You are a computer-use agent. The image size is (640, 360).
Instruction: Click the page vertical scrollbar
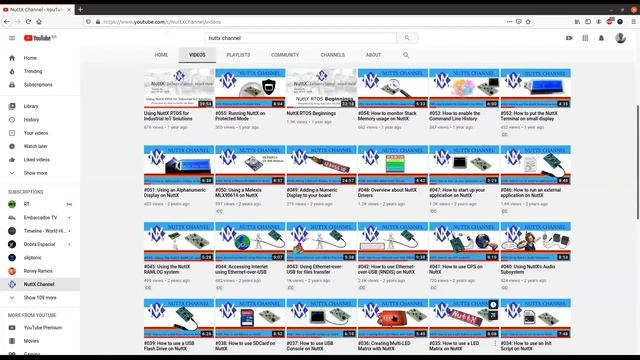637,163
